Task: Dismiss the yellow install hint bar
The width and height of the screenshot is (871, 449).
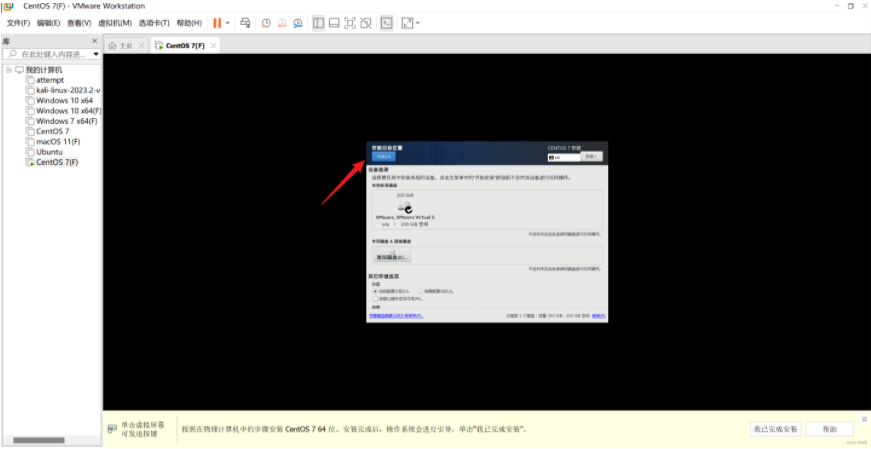Action: 864,418
